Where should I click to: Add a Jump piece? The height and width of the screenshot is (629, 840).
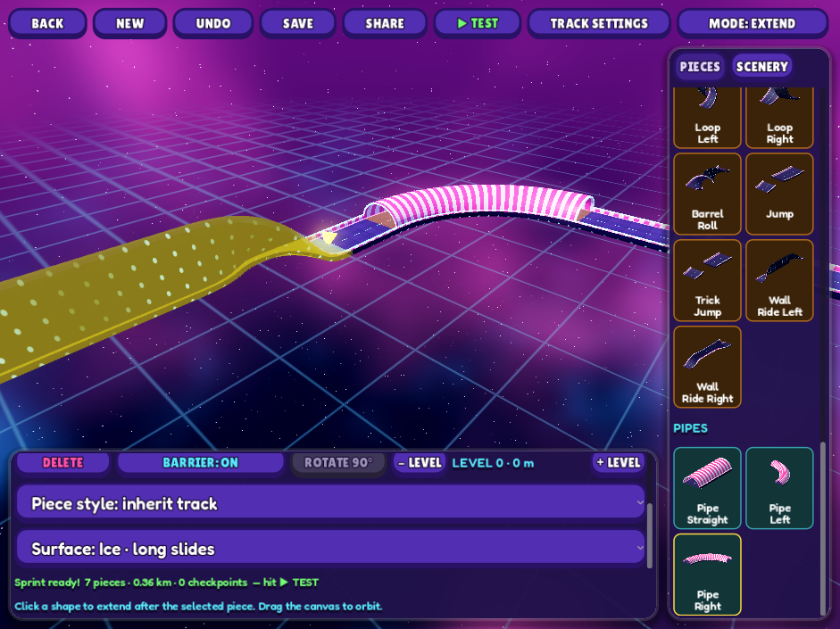point(779,194)
